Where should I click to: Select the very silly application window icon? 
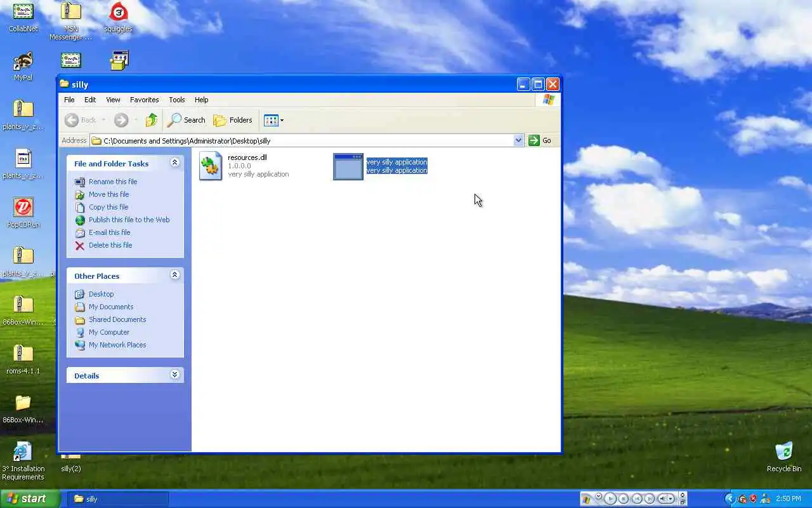click(x=348, y=166)
